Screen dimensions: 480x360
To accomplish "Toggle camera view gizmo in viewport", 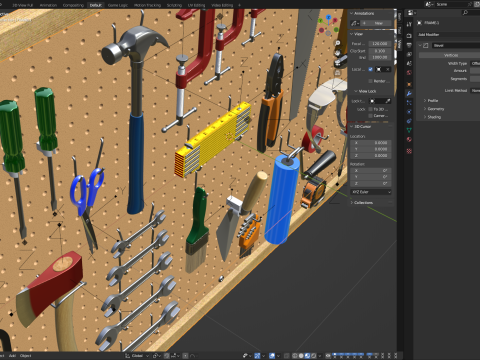I will tap(337, 62).
